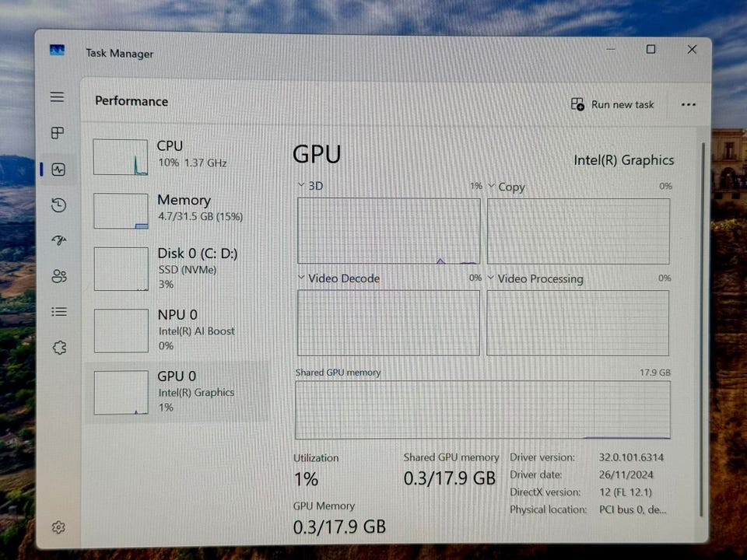Click the Shared GPU memory 0.3/17.9 GB value
The height and width of the screenshot is (560, 747).
(450, 478)
